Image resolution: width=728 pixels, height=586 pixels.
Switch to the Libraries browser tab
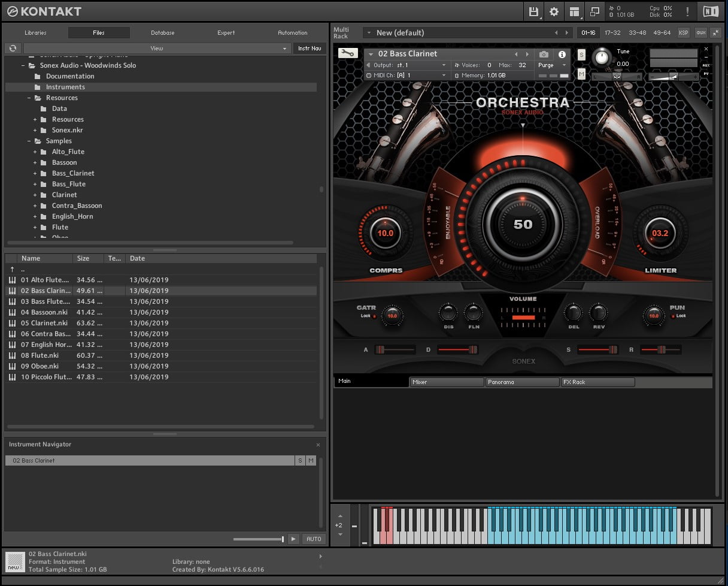point(35,33)
